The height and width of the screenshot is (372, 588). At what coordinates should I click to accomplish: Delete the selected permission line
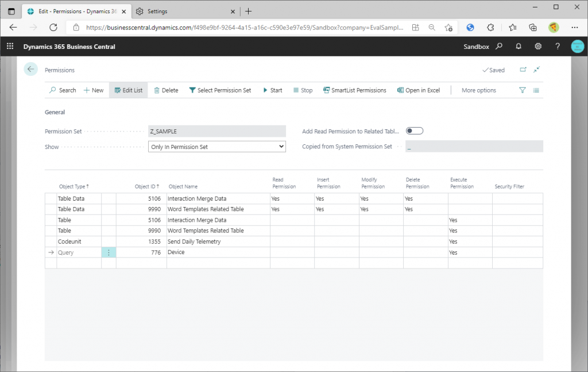click(x=166, y=90)
